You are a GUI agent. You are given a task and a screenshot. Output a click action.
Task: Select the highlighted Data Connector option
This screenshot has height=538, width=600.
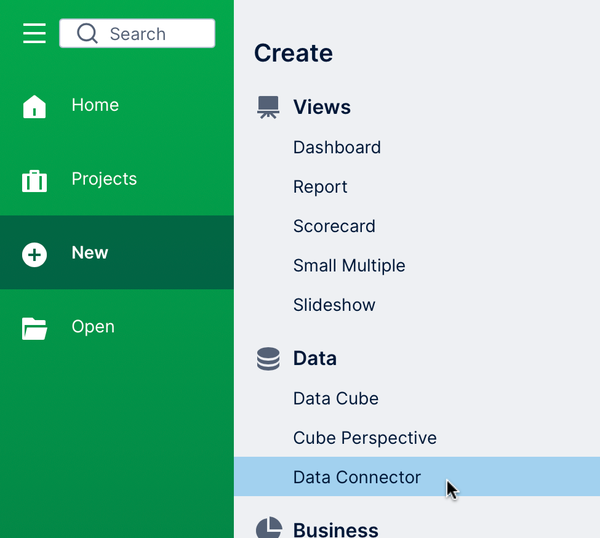click(417, 477)
